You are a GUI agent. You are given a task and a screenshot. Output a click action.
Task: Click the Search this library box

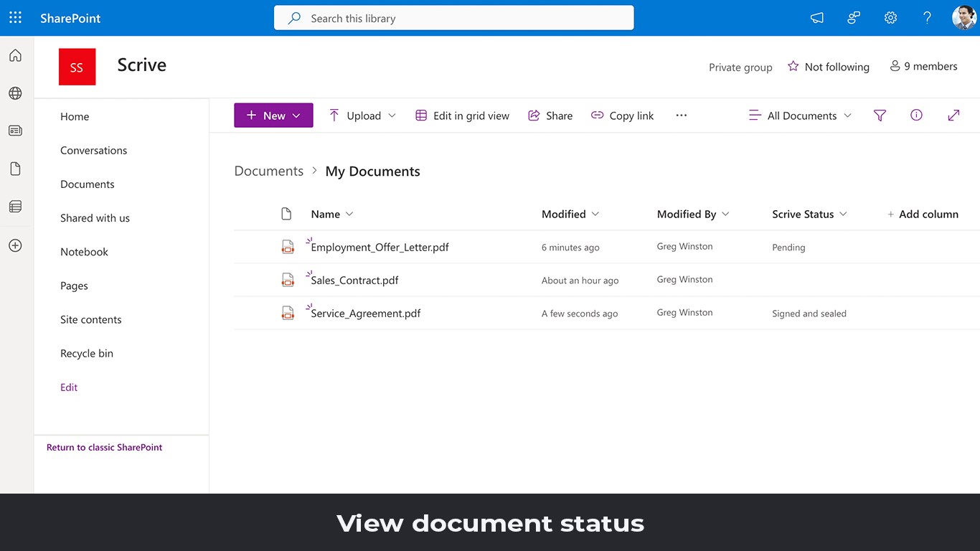pyautogui.click(x=453, y=18)
